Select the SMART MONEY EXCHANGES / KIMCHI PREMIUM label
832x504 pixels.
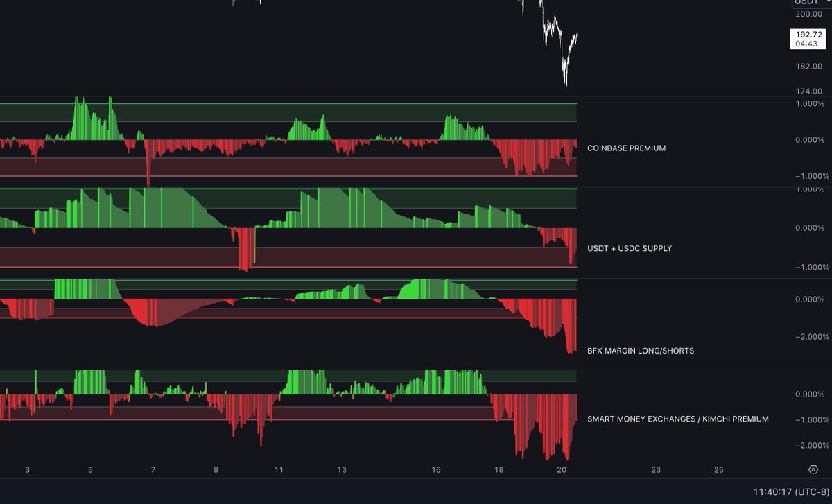(x=678, y=419)
